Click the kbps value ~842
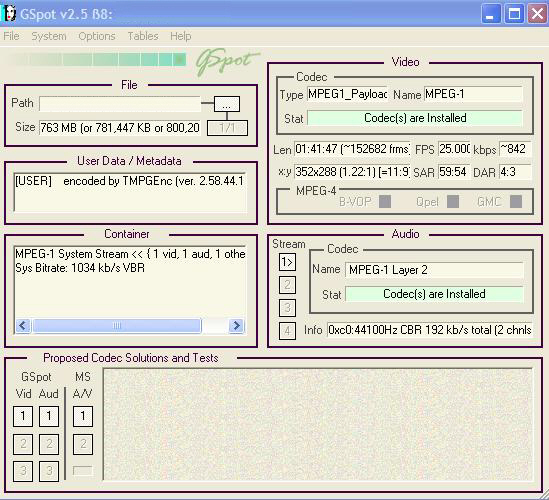This screenshot has height=500, width=549. point(515,149)
